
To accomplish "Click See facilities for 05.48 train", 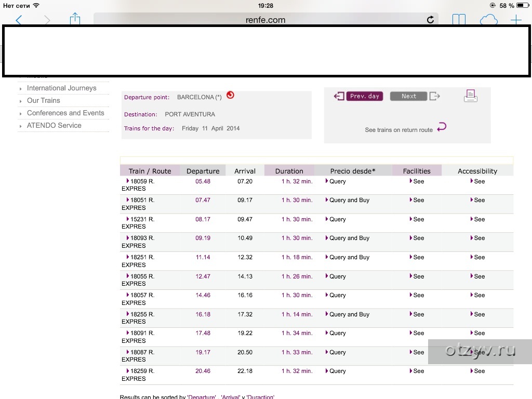I will click(417, 182).
